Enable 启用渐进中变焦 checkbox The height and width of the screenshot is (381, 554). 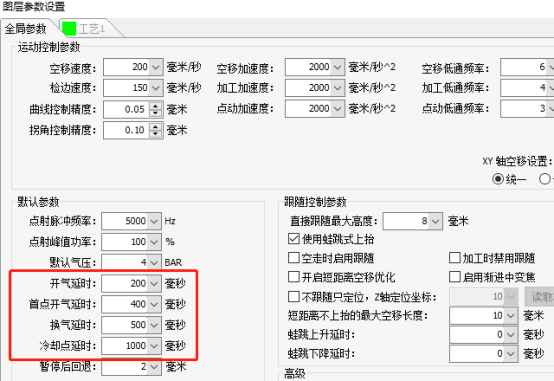click(x=455, y=277)
